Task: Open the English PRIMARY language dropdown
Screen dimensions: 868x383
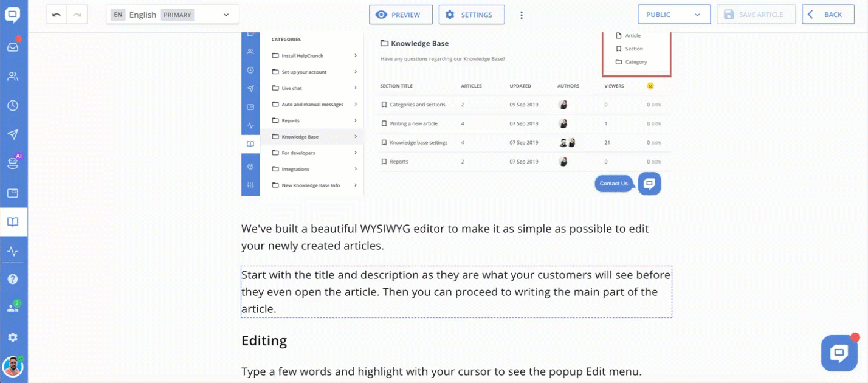Action: coord(173,15)
